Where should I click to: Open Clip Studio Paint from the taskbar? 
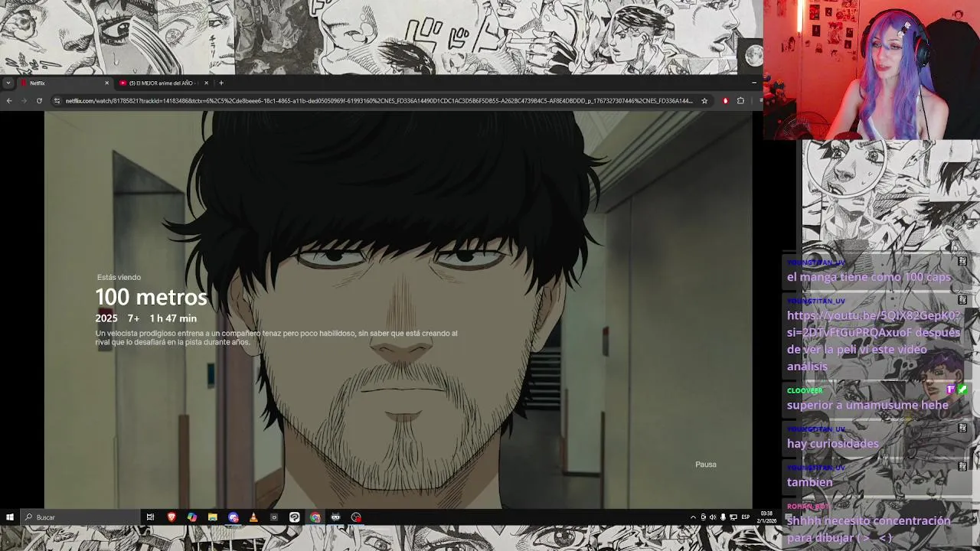[x=295, y=517]
